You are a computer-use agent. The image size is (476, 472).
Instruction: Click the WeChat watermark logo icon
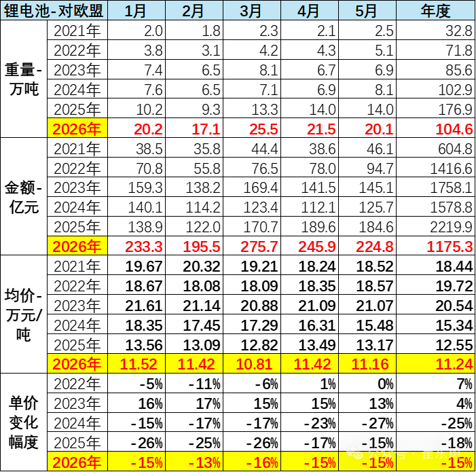[x=354, y=453]
